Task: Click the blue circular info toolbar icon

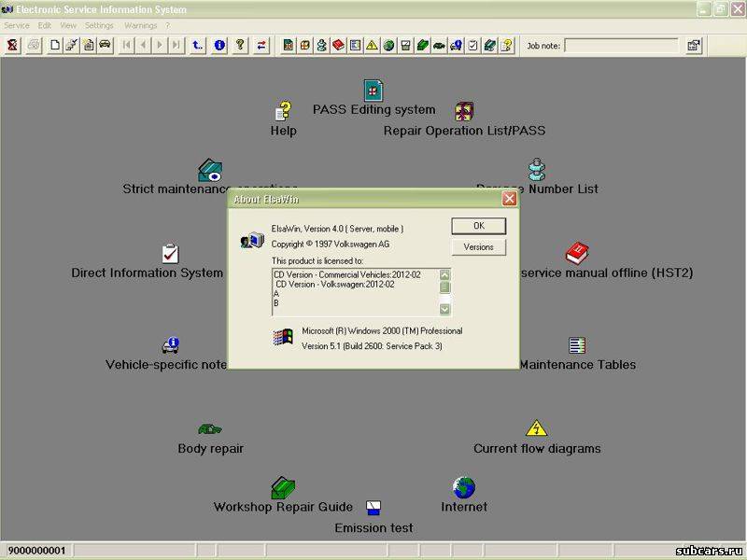Action: click(219, 45)
